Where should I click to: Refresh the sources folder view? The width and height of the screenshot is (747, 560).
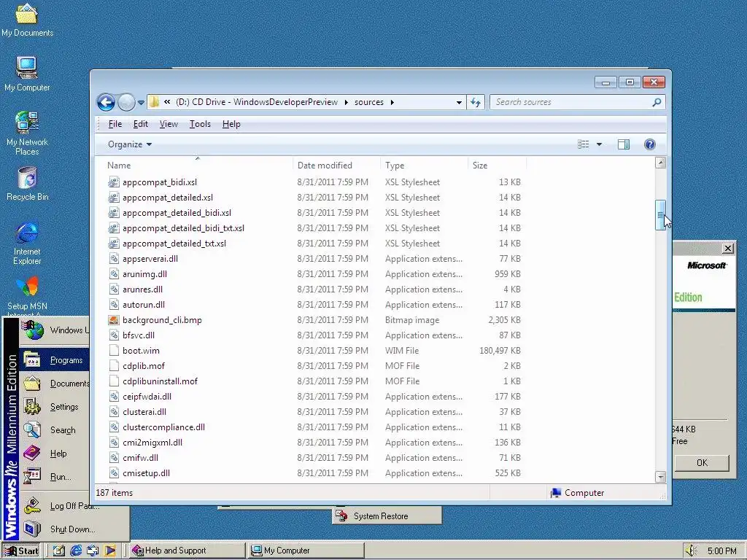point(476,102)
